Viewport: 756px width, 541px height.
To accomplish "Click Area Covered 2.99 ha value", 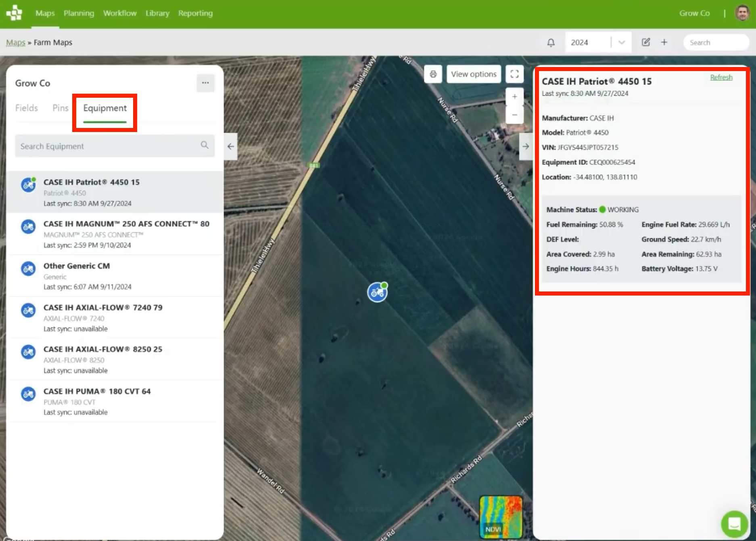I will tap(604, 254).
